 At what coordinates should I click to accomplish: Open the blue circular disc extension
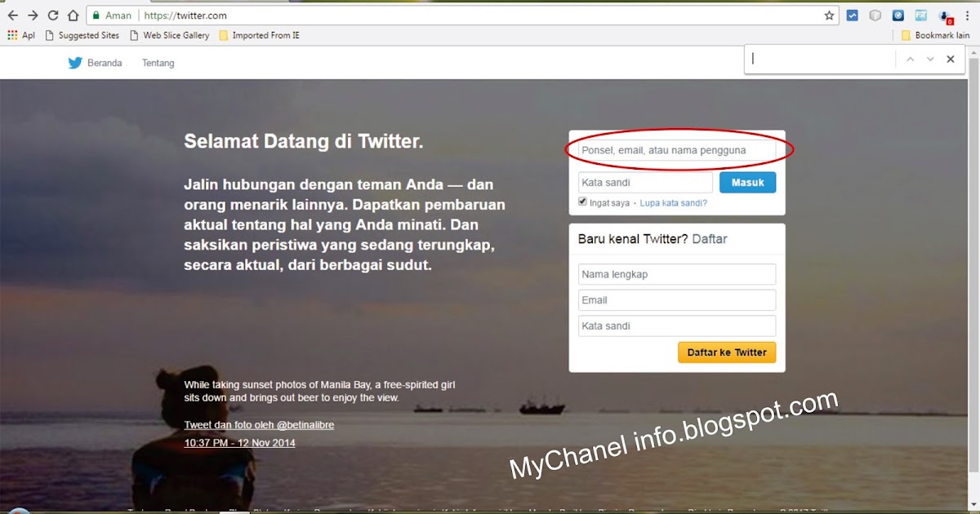coord(898,16)
